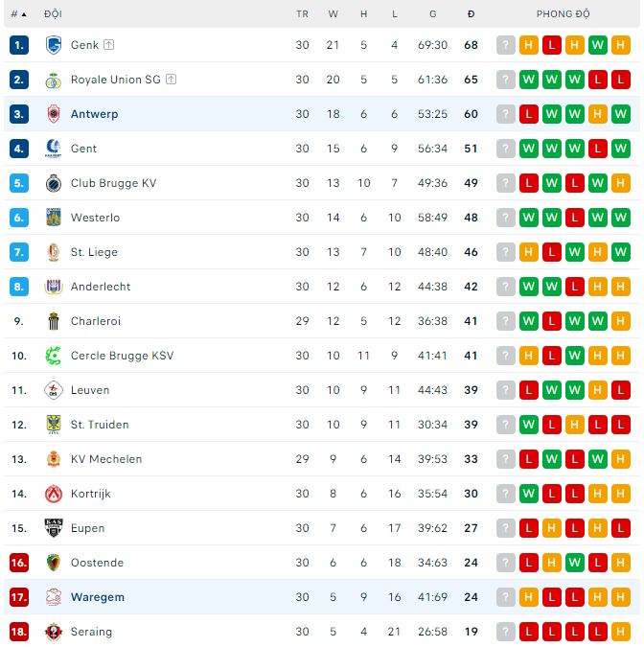The image size is (644, 647).
Task: Click the Club Brugge KV crest icon
Action: tap(54, 183)
